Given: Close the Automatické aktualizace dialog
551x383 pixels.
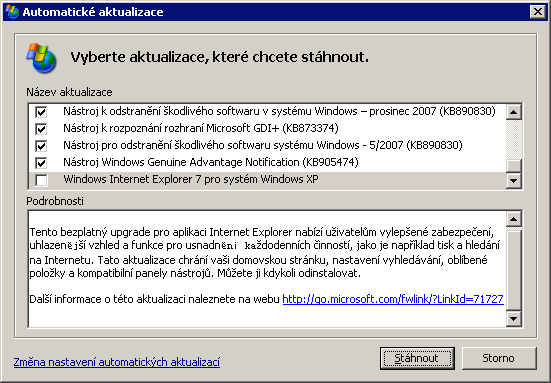Looking at the screenshot, I should coord(538,12).
